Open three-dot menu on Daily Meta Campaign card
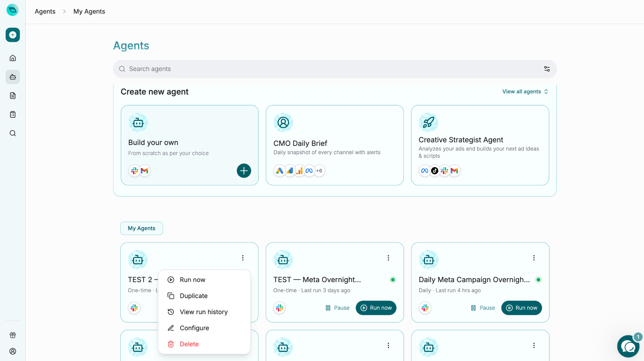Image resolution: width=644 pixels, height=361 pixels. click(x=534, y=258)
